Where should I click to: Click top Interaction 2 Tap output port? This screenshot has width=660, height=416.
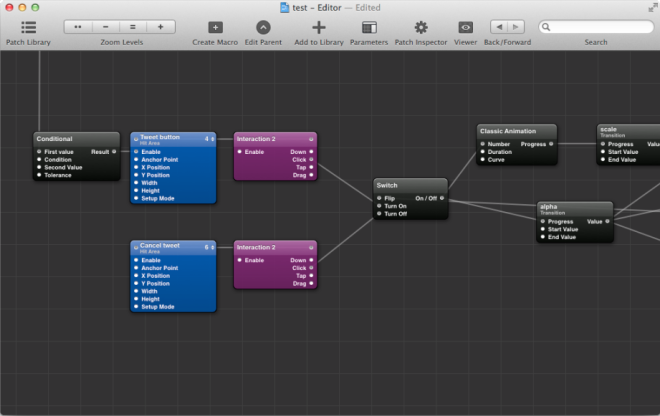311,167
